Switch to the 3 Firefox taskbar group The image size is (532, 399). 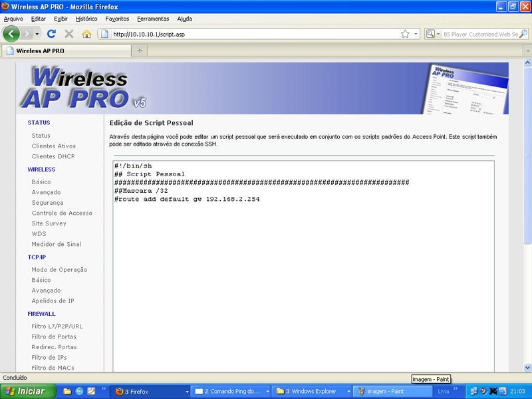(x=152, y=392)
